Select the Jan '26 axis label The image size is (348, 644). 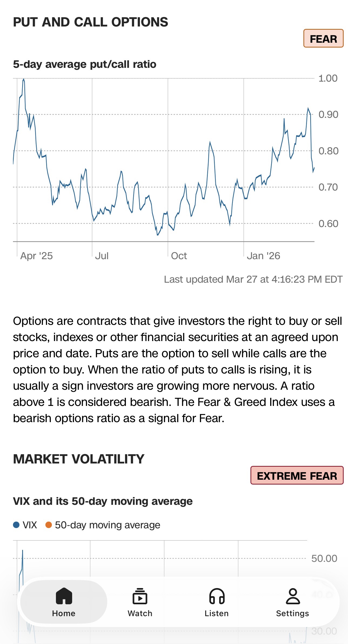tap(263, 256)
